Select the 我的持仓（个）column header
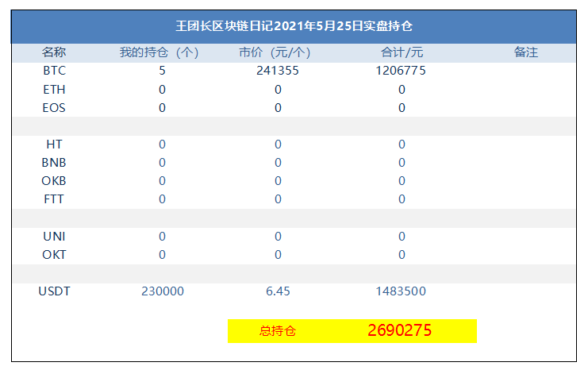The width and height of the screenshot is (588, 370). (159, 52)
